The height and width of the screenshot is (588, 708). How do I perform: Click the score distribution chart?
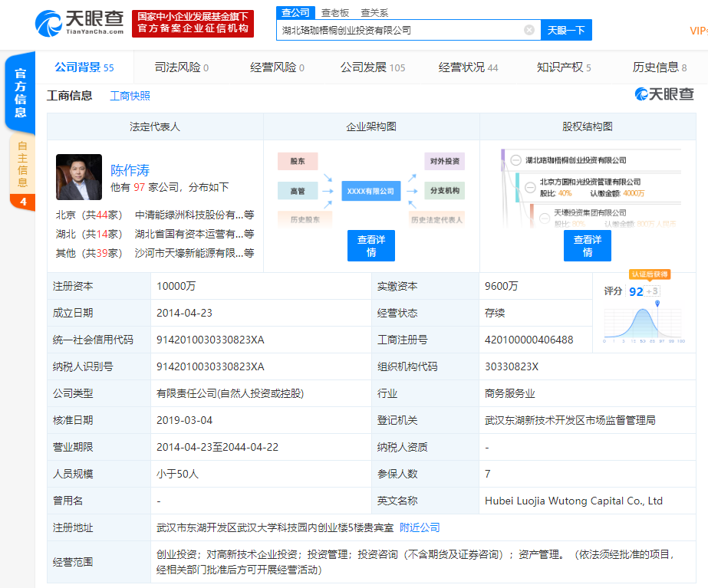click(644, 323)
